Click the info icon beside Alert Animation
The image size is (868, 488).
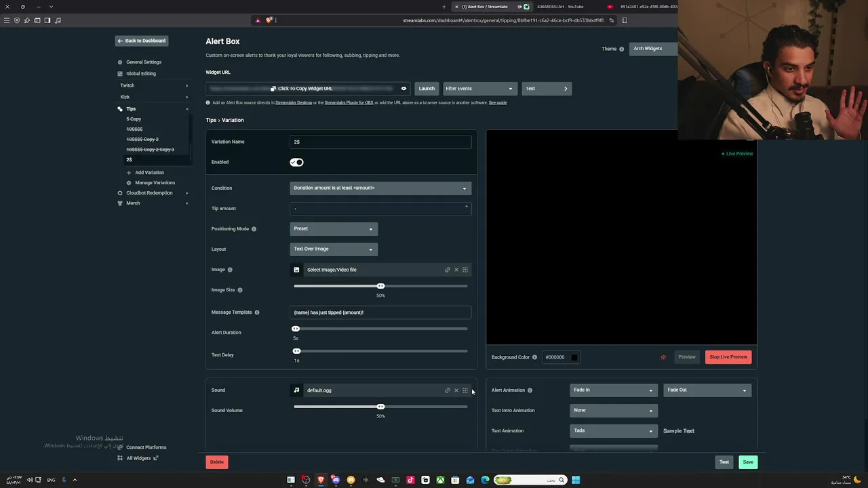click(530, 390)
